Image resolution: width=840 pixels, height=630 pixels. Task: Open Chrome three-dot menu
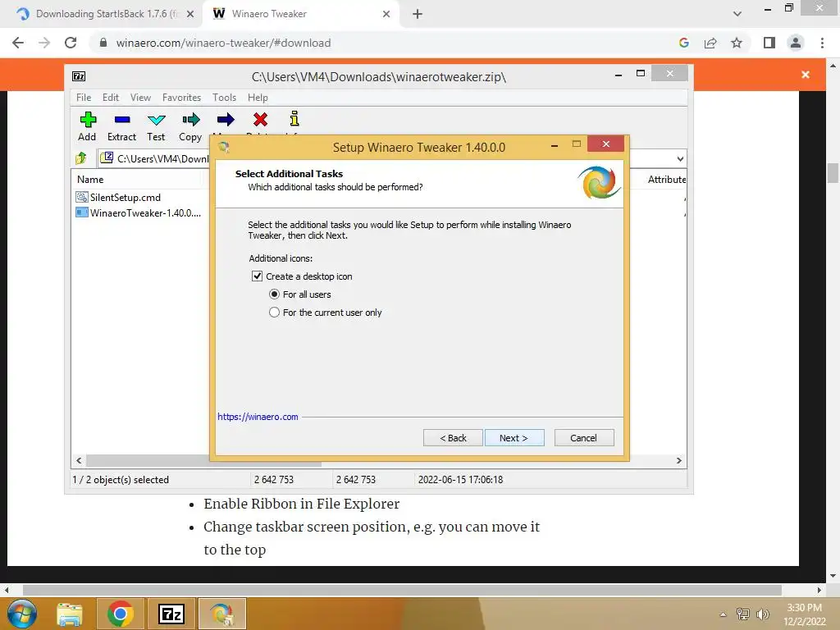822,43
